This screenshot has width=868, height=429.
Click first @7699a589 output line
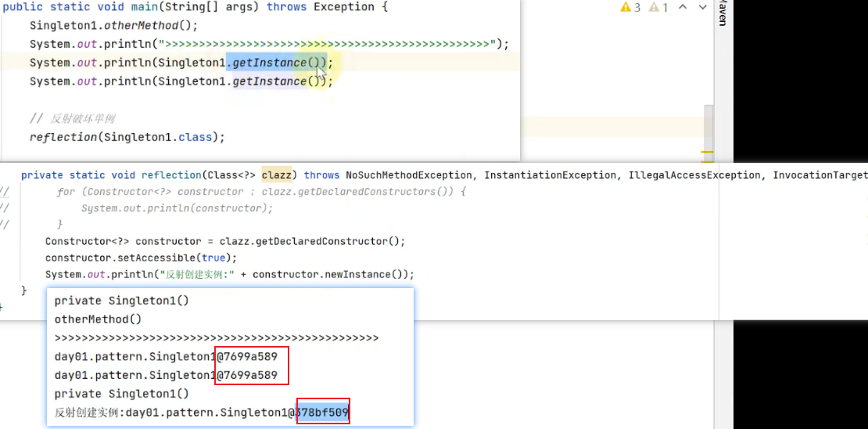click(166, 356)
